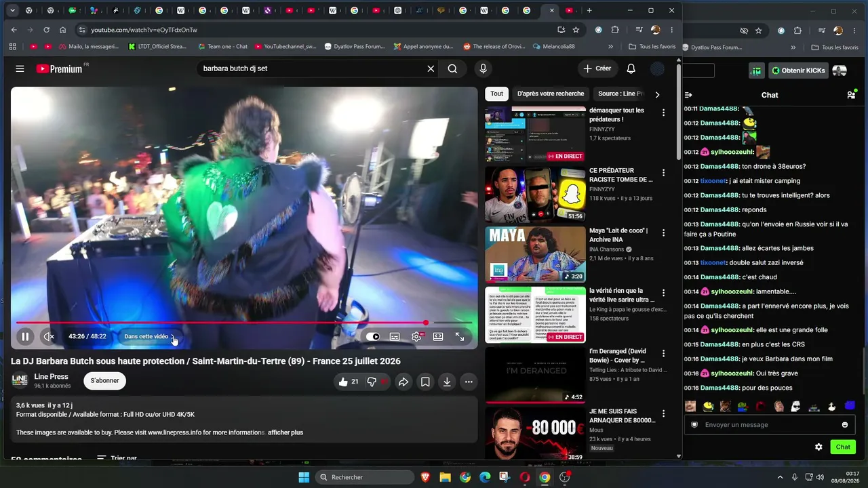Expand the description with 'afficher plus'

285,432
